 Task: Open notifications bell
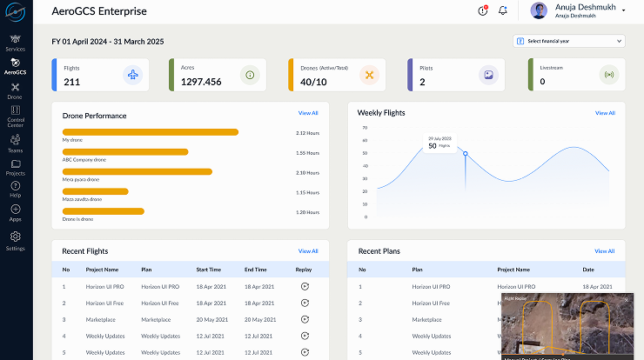tap(503, 10)
